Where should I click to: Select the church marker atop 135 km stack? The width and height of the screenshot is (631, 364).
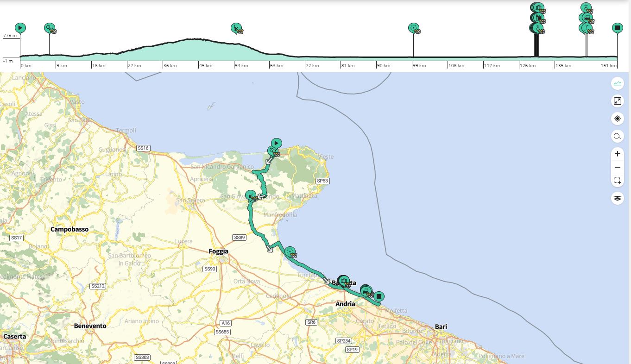pyautogui.click(x=586, y=7)
